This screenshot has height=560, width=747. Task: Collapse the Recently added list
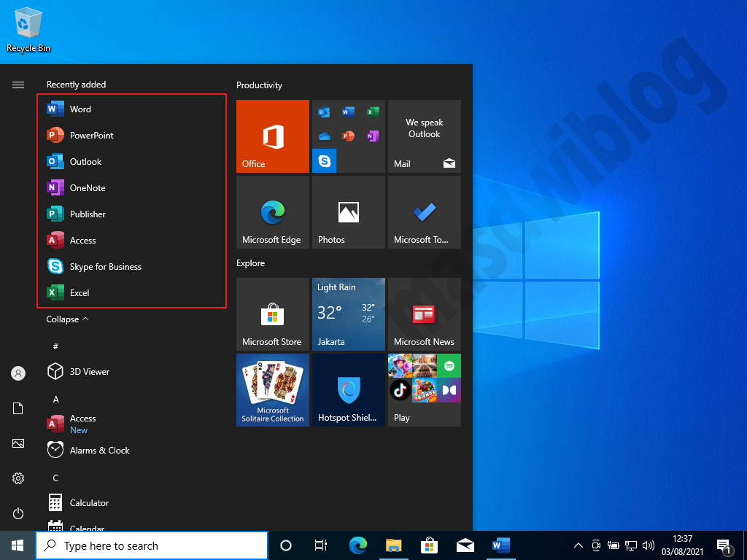click(67, 319)
